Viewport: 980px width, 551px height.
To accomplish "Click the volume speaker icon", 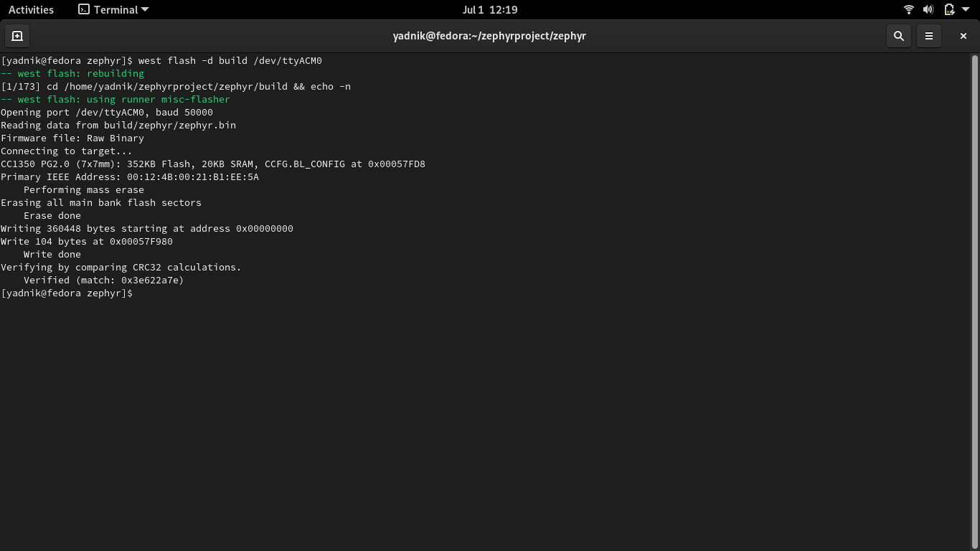I will 928,9.
